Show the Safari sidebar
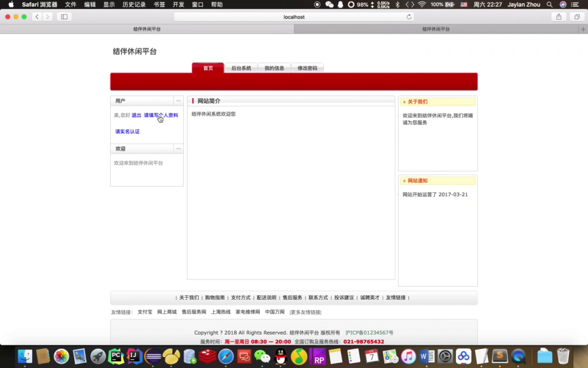588x368 pixels. point(64,17)
